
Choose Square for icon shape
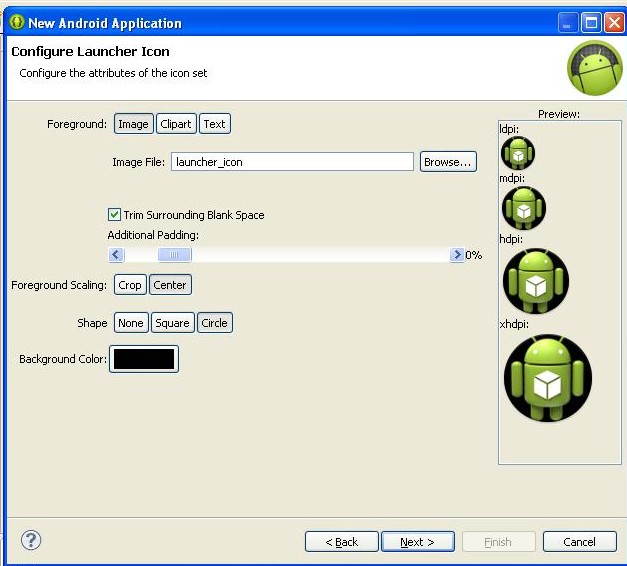click(x=172, y=323)
